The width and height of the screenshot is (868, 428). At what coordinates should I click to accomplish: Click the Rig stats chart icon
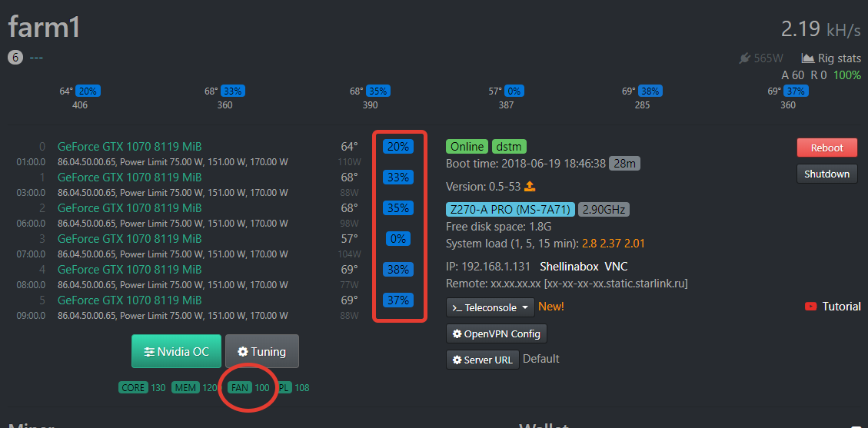pyautogui.click(x=807, y=58)
